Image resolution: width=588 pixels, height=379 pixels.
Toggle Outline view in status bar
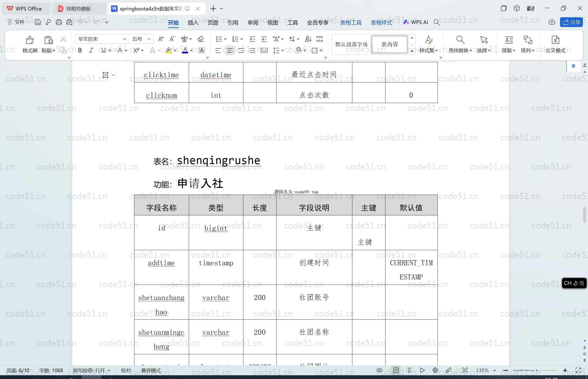pyautogui.click(x=409, y=370)
